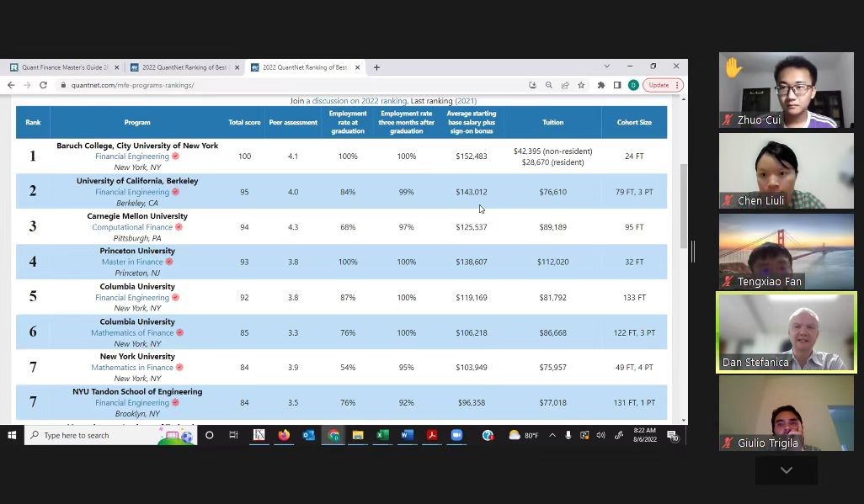Open the Chrome extensions puzzle icon
The width and height of the screenshot is (864, 504).
click(600, 85)
